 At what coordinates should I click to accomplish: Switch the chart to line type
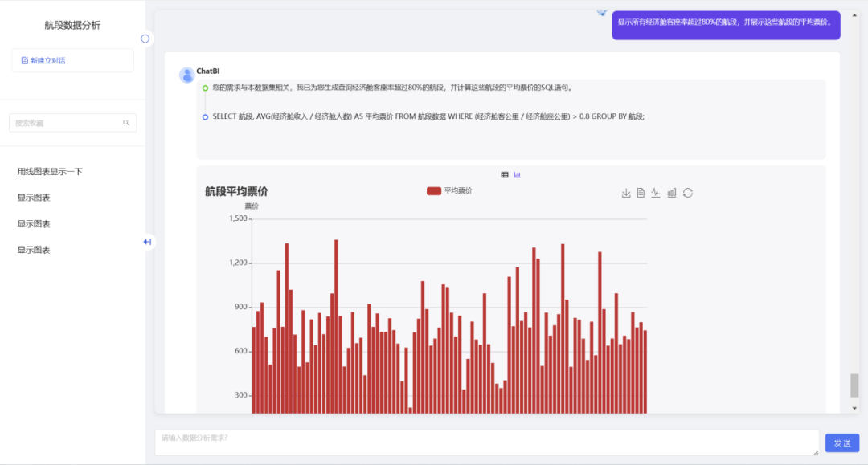point(656,193)
